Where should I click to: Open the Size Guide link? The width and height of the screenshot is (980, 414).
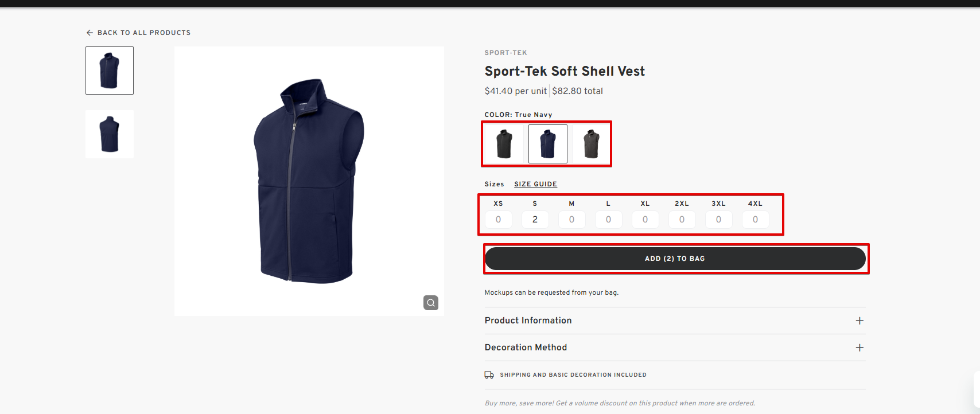pos(535,184)
